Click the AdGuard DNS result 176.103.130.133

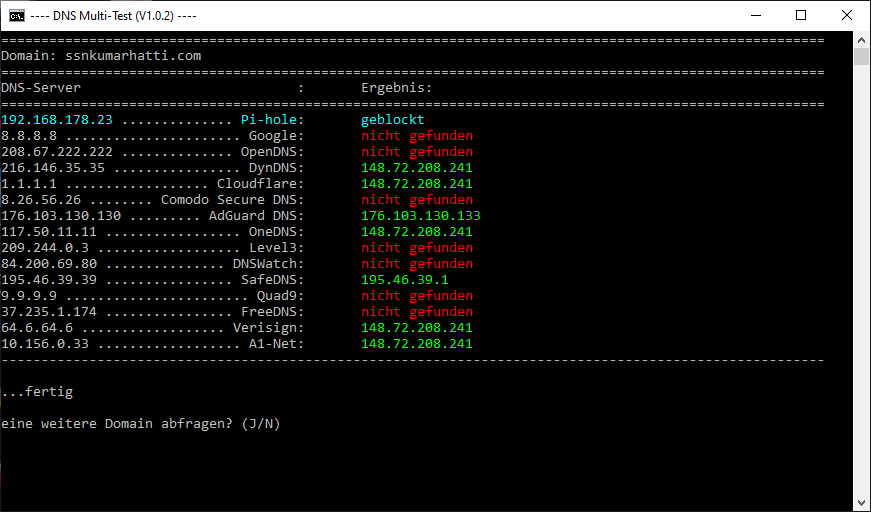(420, 216)
